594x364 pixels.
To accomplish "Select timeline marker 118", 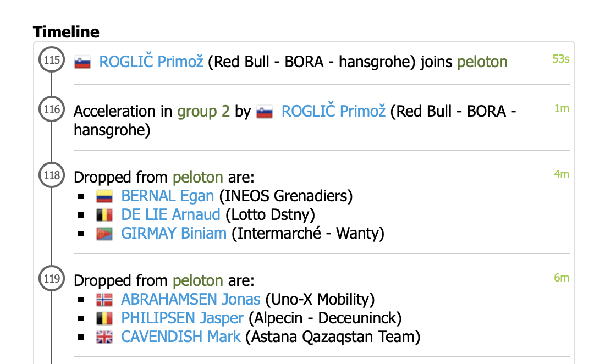I will tap(52, 176).
